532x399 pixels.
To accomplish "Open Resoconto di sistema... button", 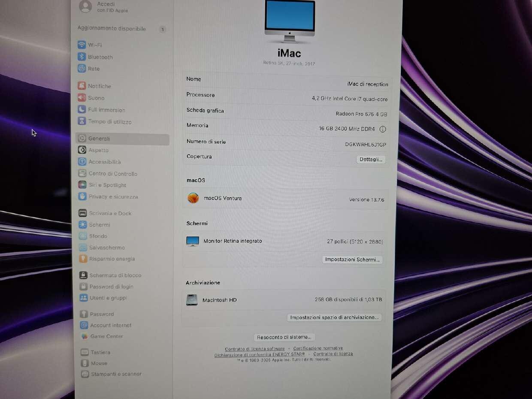I will 285,337.
